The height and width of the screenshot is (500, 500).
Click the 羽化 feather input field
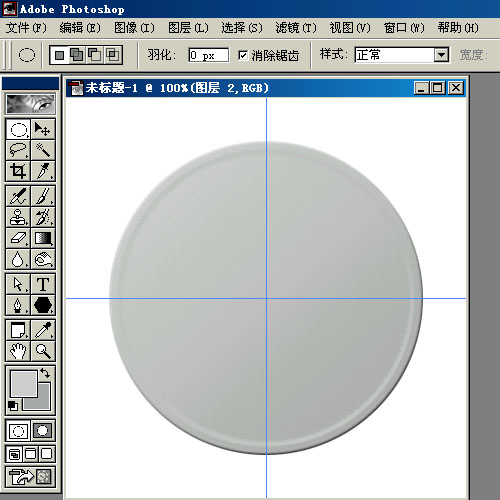pos(209,55)
